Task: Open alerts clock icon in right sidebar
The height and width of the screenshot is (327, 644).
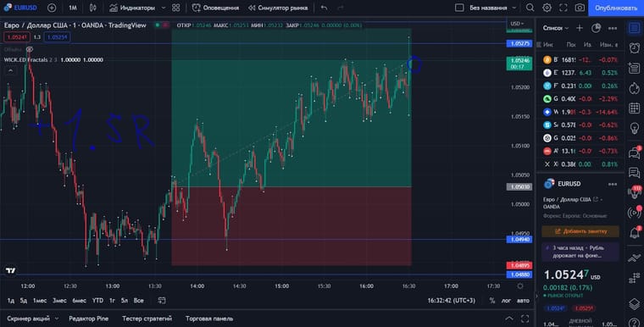Action: click(635, 47)
